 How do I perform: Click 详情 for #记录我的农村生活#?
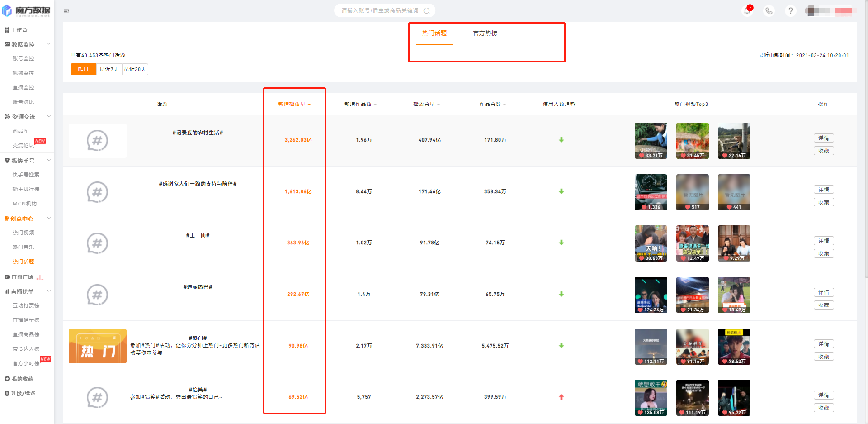823,138
